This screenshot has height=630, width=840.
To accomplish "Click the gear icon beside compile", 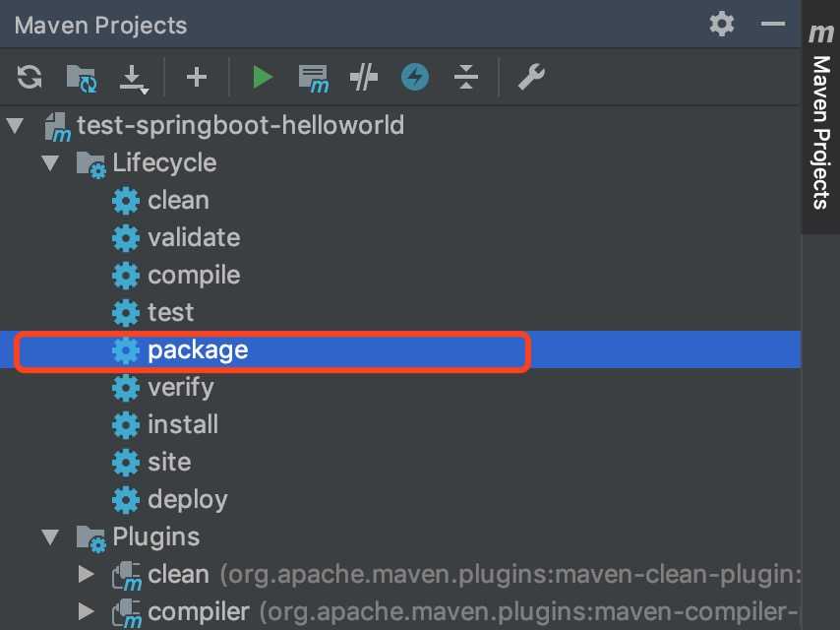I will point(126,276).
